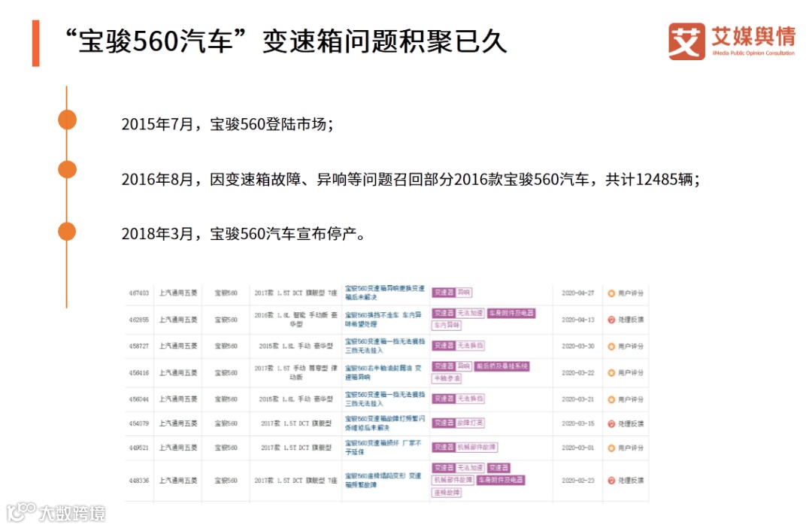The height and width of the screenshot is (528, 812).
Task: Click 用户评分 status icon in row 456416
Action: [611, 372]
